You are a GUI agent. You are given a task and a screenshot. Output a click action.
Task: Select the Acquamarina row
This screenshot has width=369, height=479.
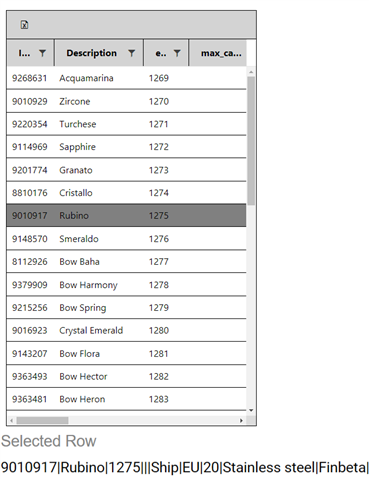click(126, 78)
